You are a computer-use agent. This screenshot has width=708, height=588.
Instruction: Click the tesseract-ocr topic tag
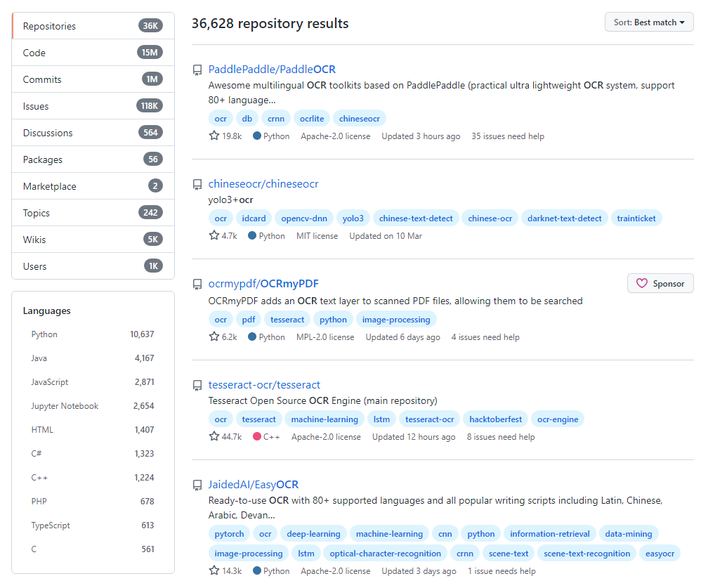(x=429, y=419)
